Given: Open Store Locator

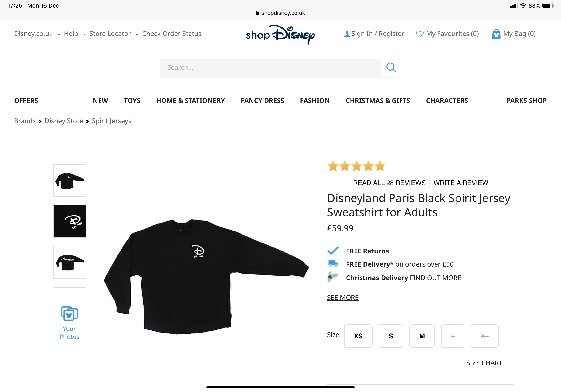Looking at the screenshot, I should tap(110, 34).
